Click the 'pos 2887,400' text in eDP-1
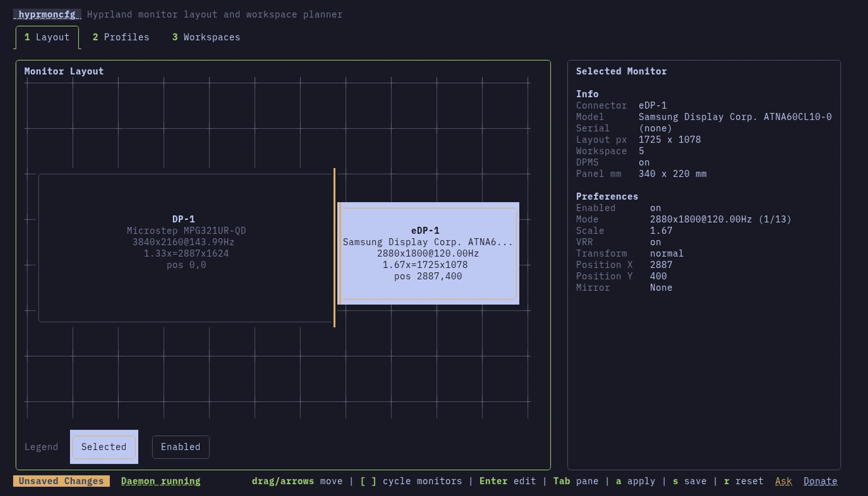 click(428, 277)
